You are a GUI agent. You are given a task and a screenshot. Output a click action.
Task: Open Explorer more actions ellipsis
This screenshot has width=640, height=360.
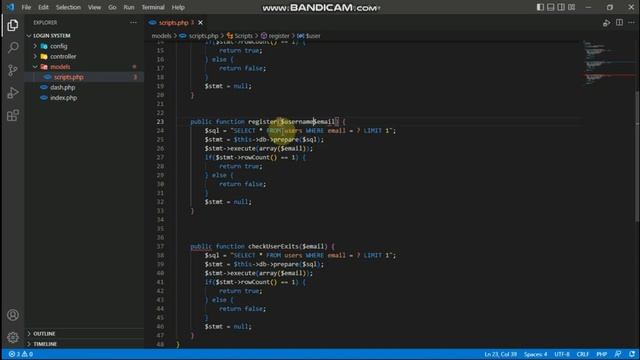pos(133,23)
